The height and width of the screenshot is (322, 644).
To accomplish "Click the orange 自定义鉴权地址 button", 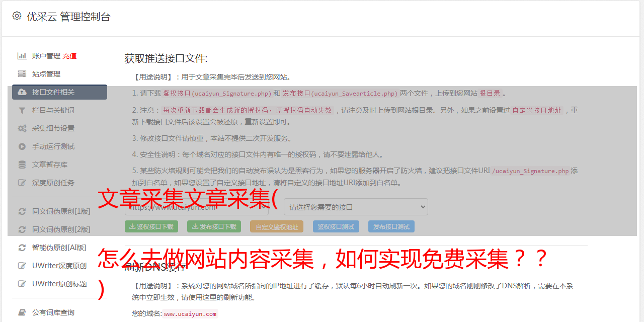I will [x=277, y=226].
